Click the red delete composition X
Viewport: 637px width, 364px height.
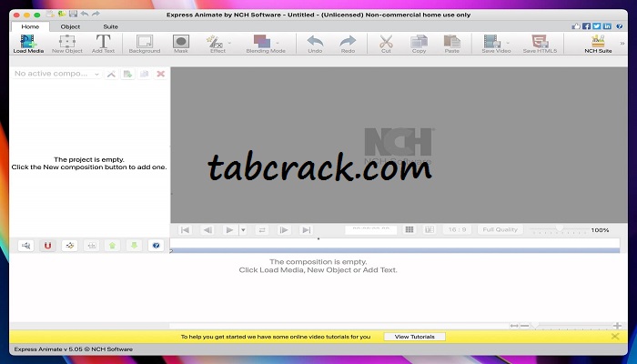tap(160, 74)
